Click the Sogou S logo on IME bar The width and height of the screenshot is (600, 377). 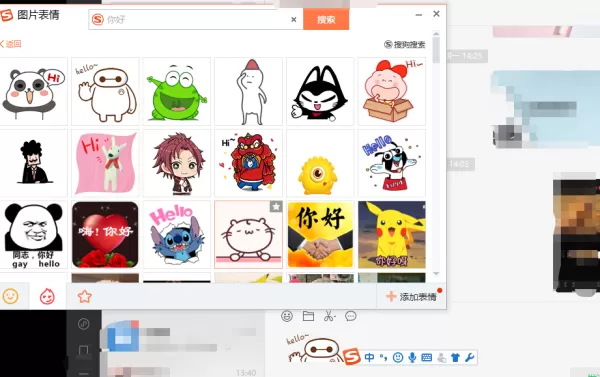point(352,357)
